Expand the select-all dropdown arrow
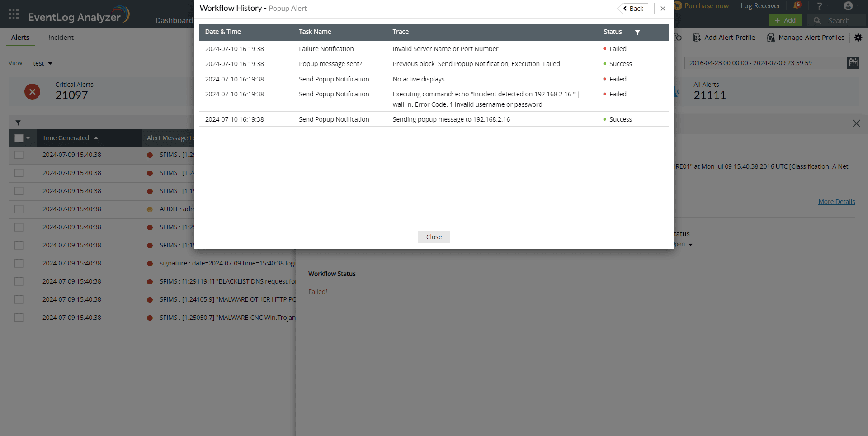Viewport: 868px width, 436px height. point(28,138)
